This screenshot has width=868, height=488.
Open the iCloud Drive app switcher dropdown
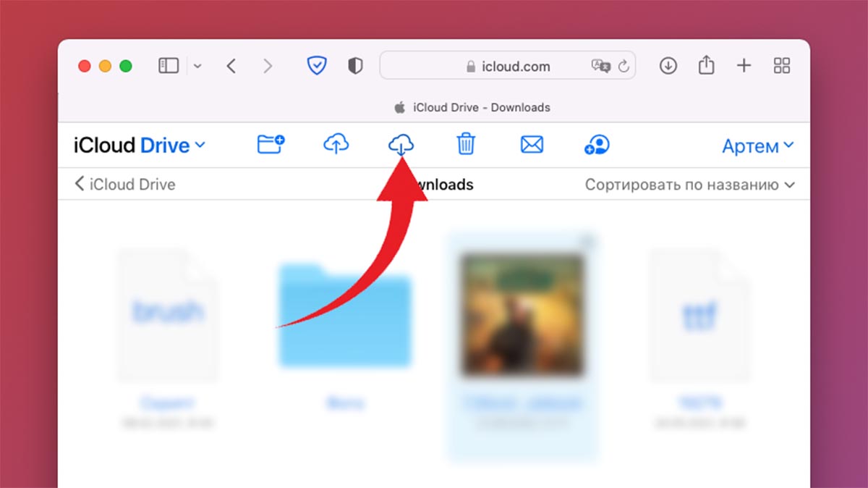coord(140,146)
